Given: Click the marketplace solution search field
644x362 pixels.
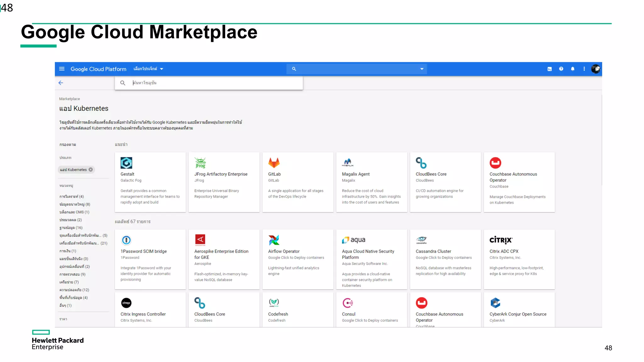Looking at the screenshot, I should (x=209, y=83).
